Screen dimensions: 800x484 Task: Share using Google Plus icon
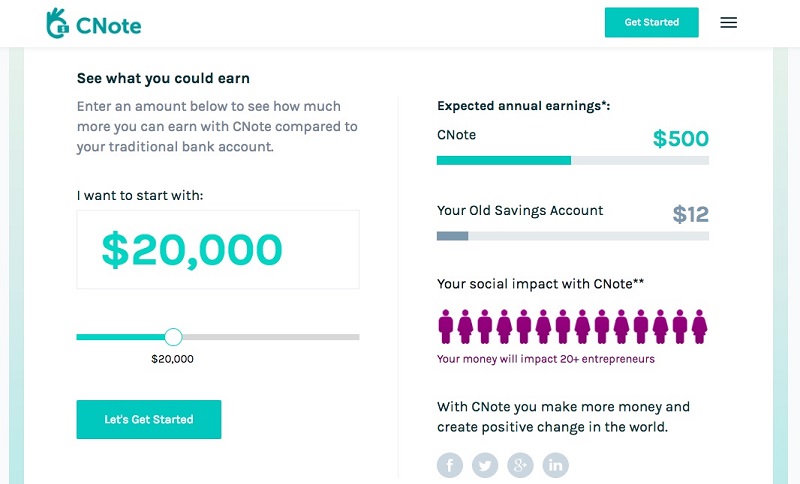(520, 465)
